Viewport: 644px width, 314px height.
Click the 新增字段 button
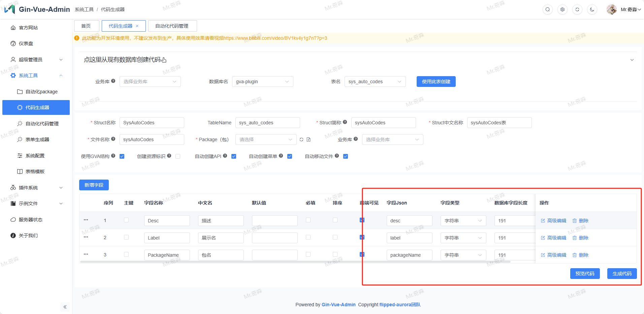click(94, 185)
